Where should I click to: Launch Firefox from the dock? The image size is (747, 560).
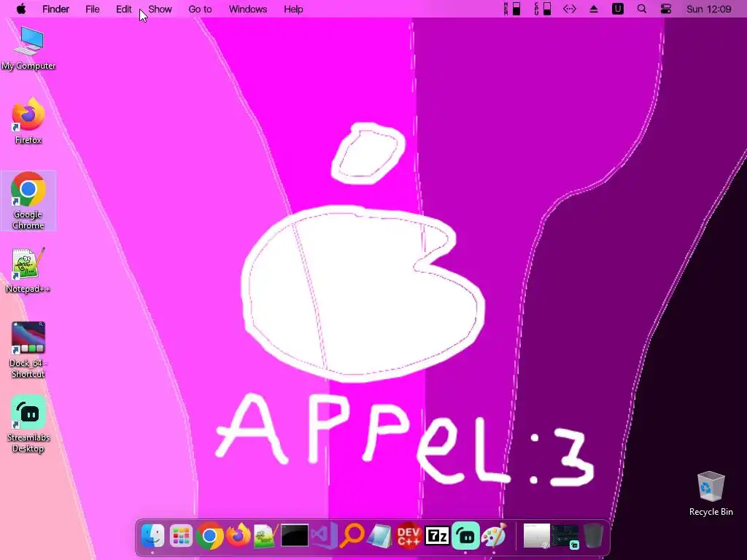coord(239,535)
